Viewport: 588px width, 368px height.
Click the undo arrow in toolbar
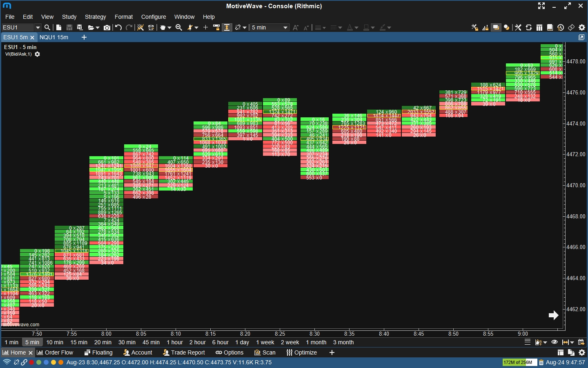point(118,27)
